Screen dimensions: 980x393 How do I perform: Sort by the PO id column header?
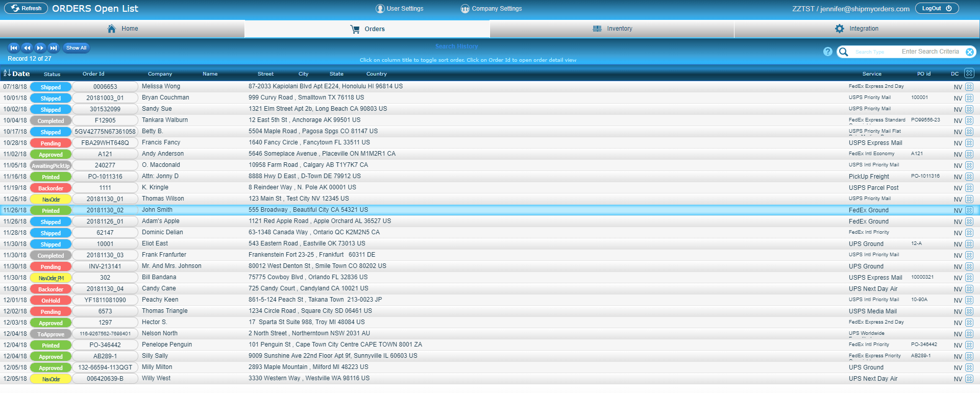tap(924, 74)
